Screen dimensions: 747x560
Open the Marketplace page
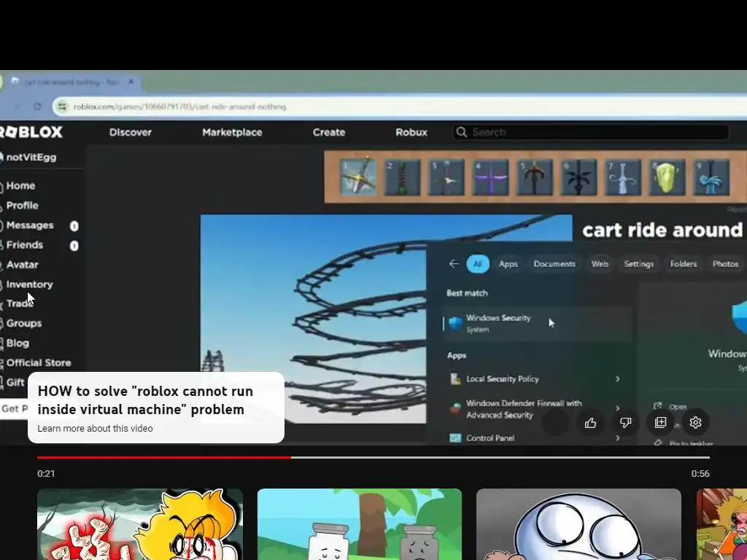coord(232,133)
